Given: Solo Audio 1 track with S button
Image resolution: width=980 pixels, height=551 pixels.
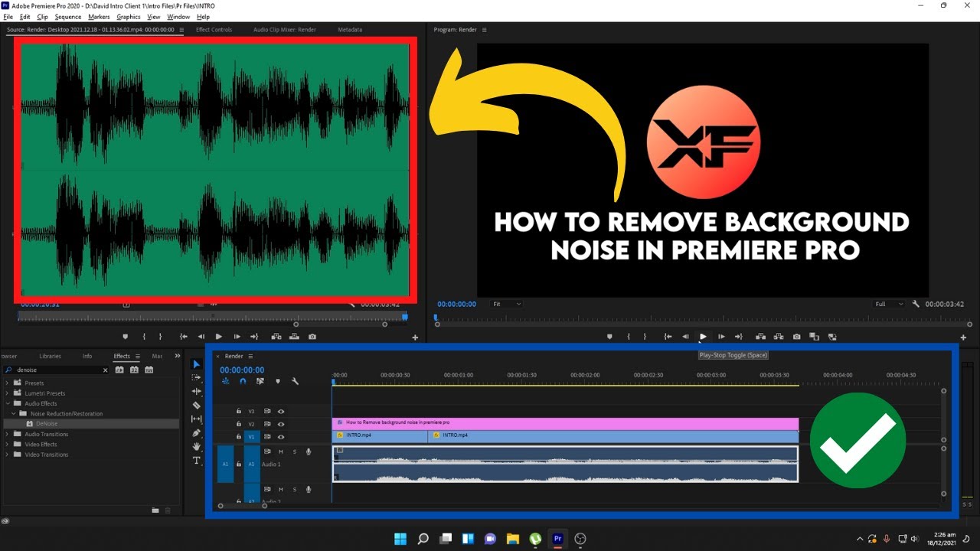Looking at the screenshot, I should (294, 452).
